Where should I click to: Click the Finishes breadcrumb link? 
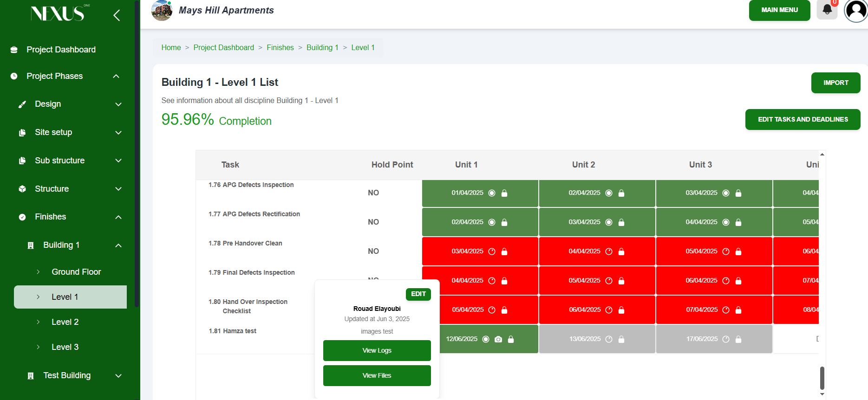click(280, 47)
